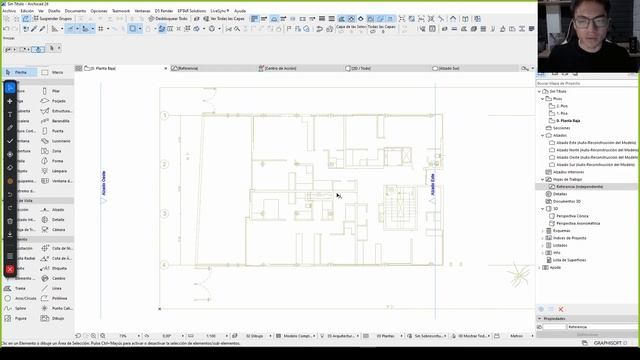Collapse the Alzados tree node
640x360 pixels.
543,136
